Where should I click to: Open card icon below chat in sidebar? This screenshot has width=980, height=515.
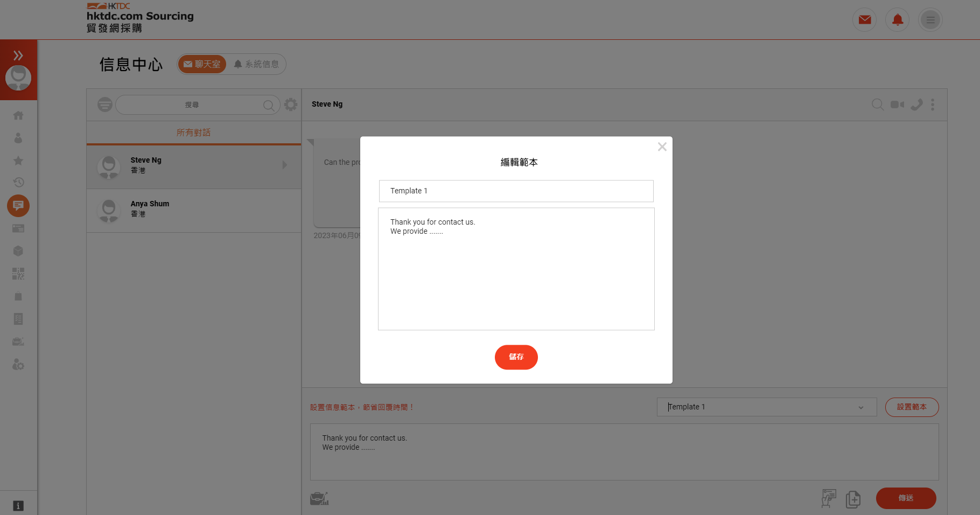click(x=18, y=228)
